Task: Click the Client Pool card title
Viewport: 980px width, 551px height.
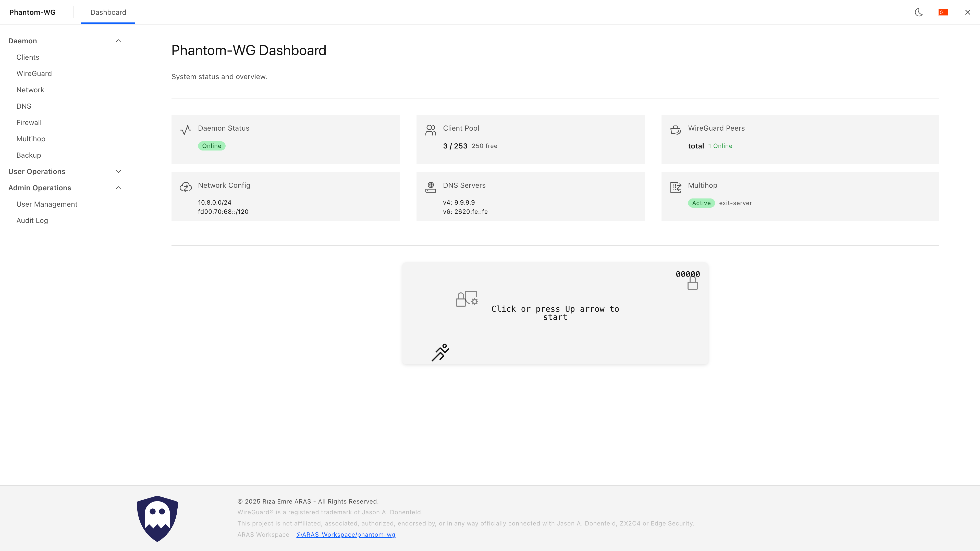Action: pyautogui.click(x=461, y=128)
